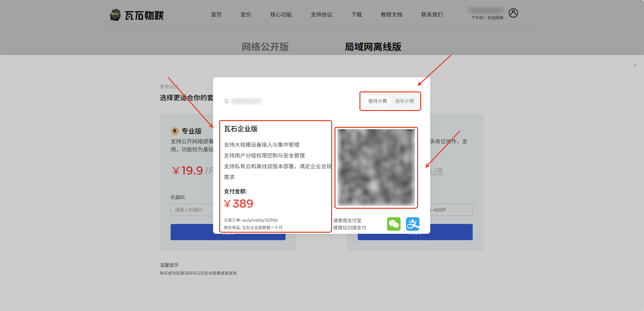Click lightning icon beside 专业版
This screenshot has height=311, width=644.
pos(175,131)
